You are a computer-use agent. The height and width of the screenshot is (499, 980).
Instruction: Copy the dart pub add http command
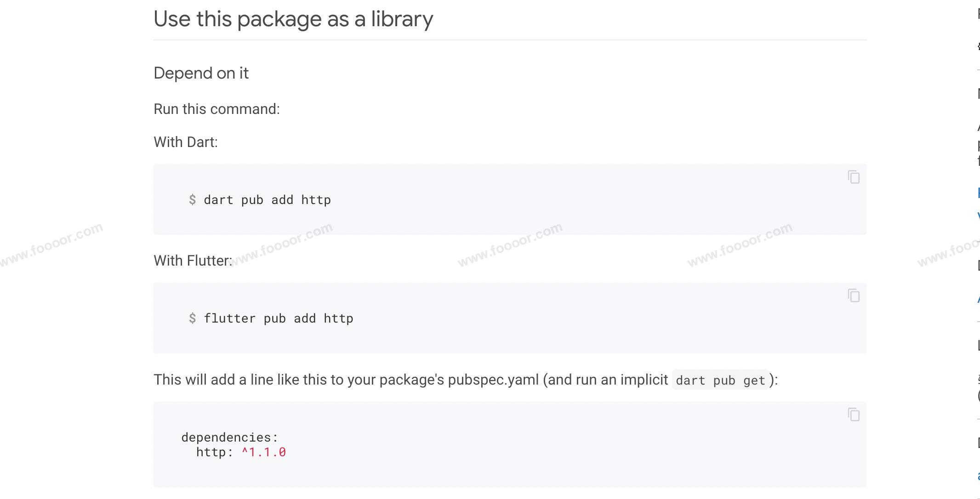854,177
